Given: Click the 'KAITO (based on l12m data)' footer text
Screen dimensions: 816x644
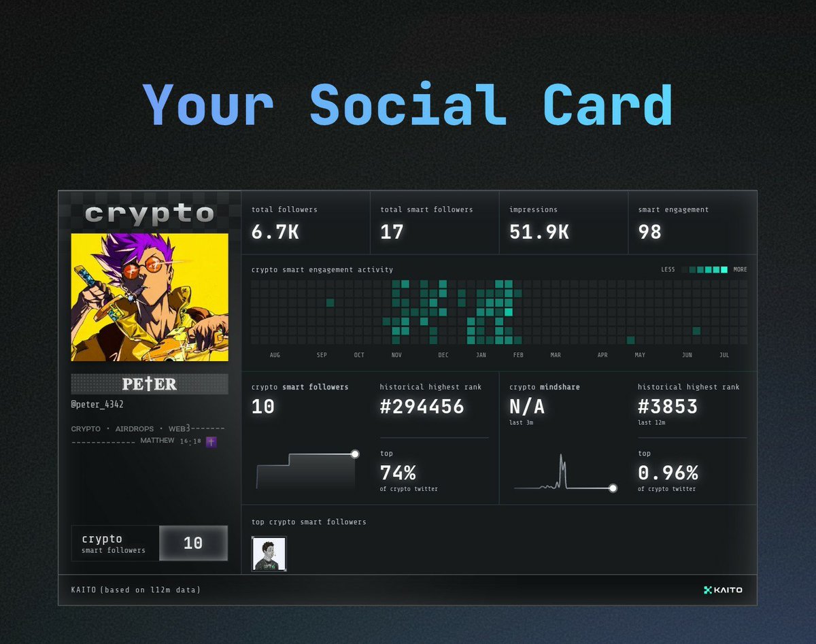Looking at the screenshot, I should tap(135, 590).
